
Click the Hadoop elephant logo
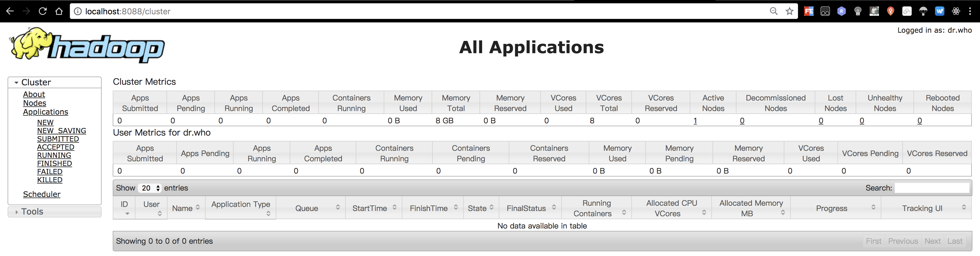[x=87, y=45]
